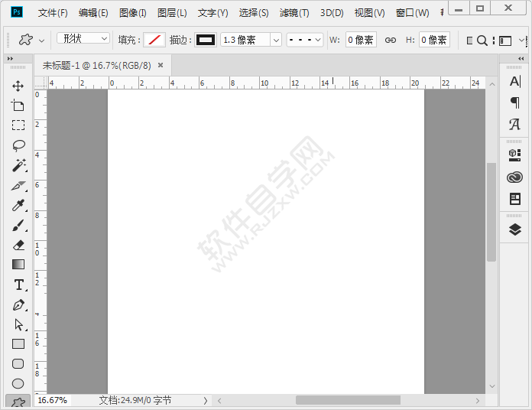Open the Paragraph panel icon
Image resolution: width=532 pixels, height=410 pixels.
pos(514,102)
